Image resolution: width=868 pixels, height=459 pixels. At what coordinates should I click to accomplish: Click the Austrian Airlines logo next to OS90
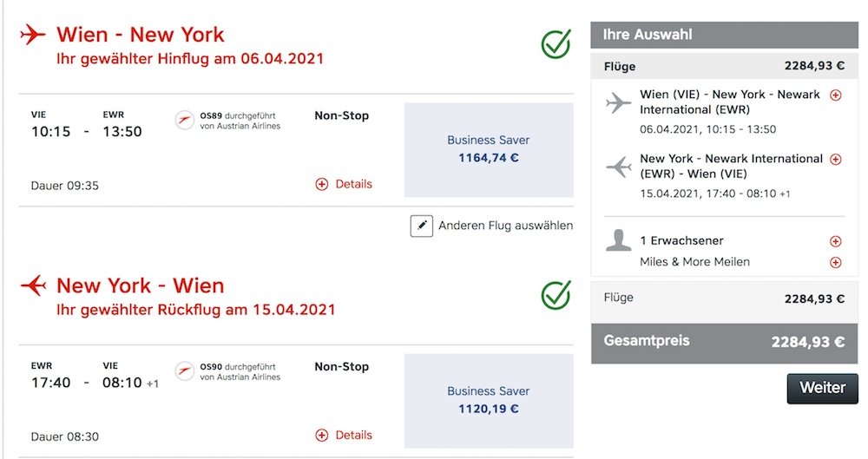click(184, 371)
